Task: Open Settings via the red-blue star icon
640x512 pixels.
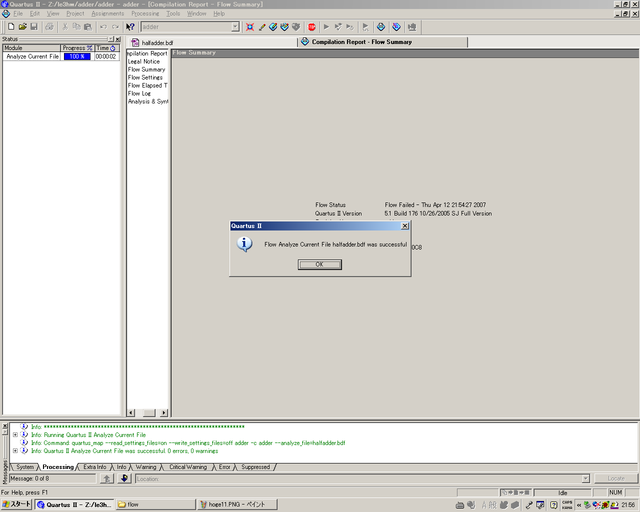Action: point(250,27)
